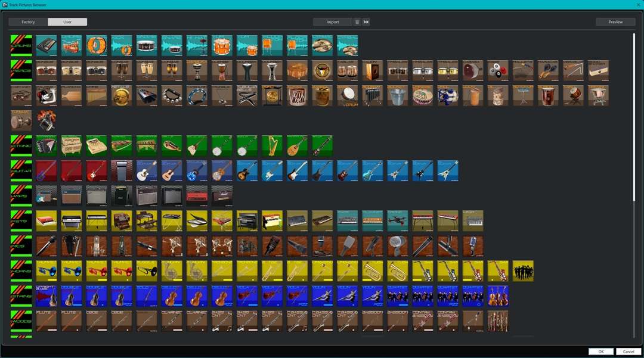Switch to the Factory tab
This screenshot has width=644, height=358.
28,22
